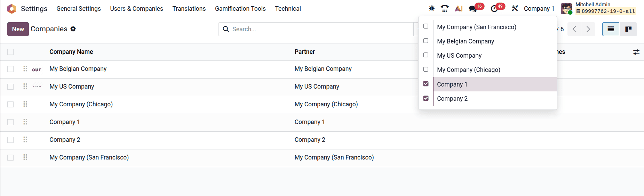Open the AI assistant icon
644x196 pixels.
(459, 8)
